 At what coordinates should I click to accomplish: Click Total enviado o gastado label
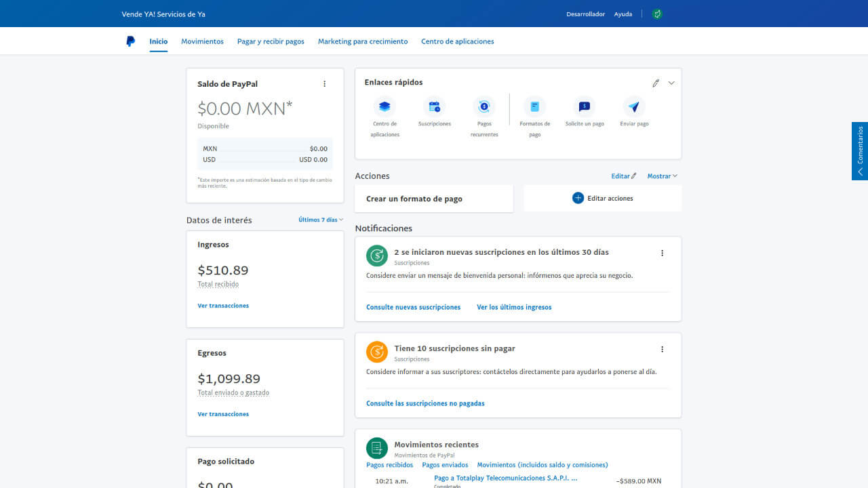click(x=233, y=392)
